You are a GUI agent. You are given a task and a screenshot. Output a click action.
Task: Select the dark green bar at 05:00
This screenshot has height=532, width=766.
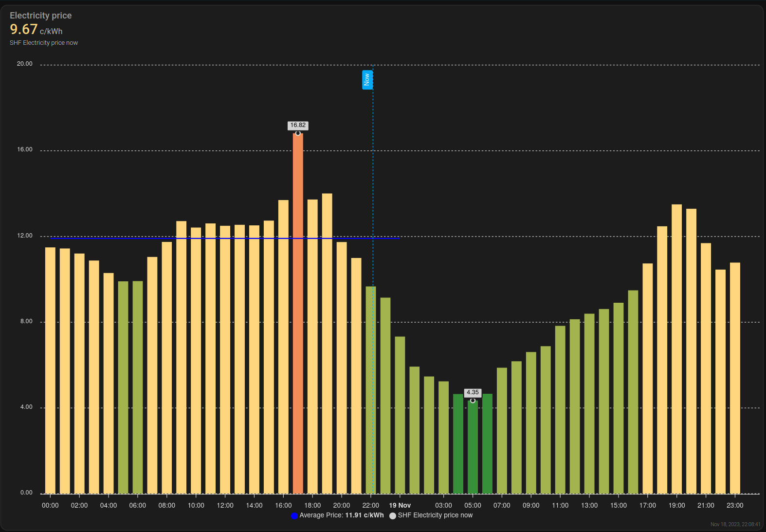click(x=473, y=448)
